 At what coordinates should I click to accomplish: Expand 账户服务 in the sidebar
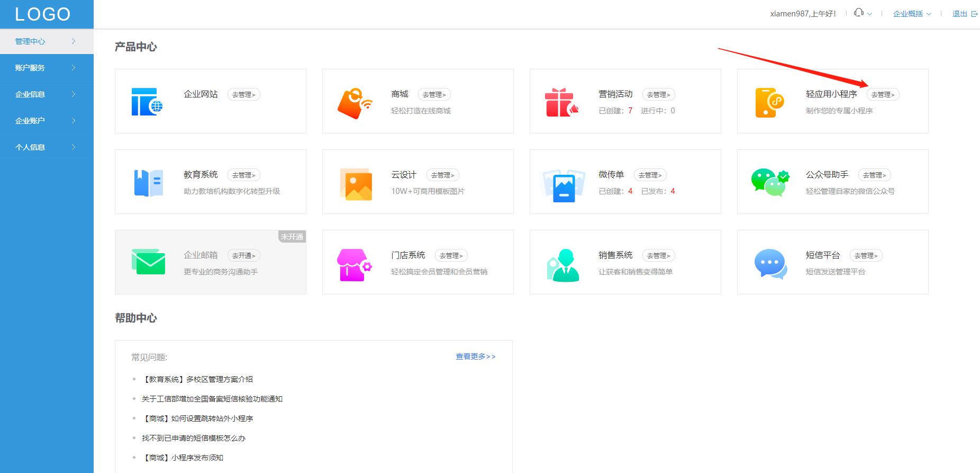tap(46, 68)
